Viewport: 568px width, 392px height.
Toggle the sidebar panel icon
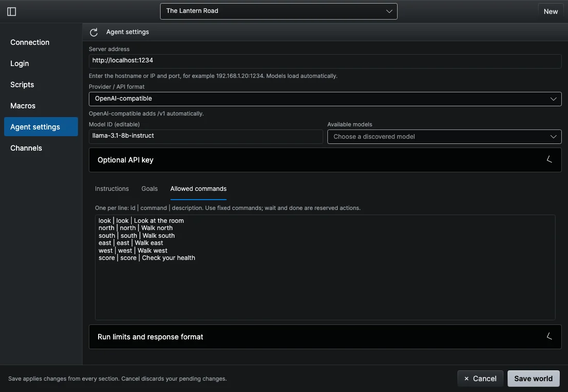11,11
